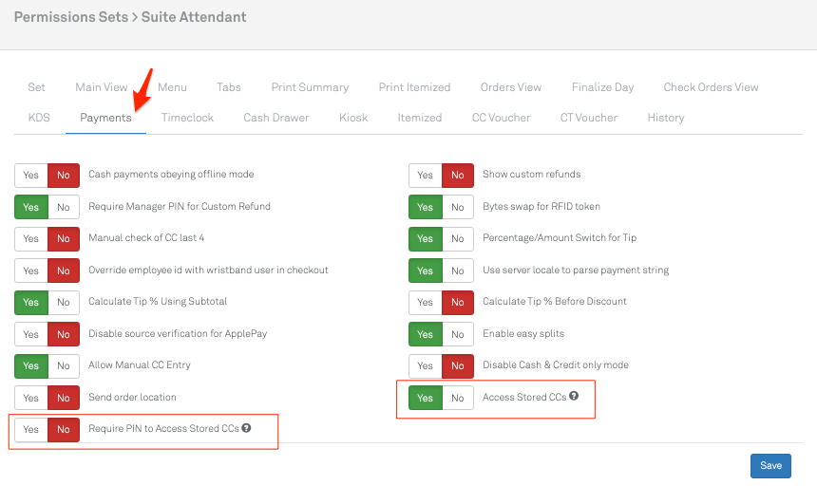Click help icon beside Access Stored CCs
This screenshot has height=504, width=817.
[574, 397]
